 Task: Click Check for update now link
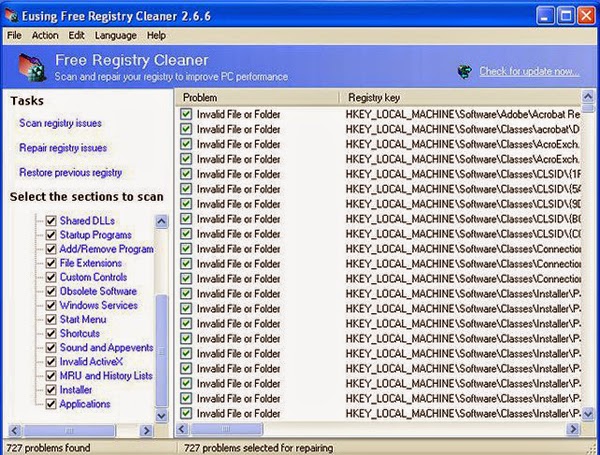(529, 71)
